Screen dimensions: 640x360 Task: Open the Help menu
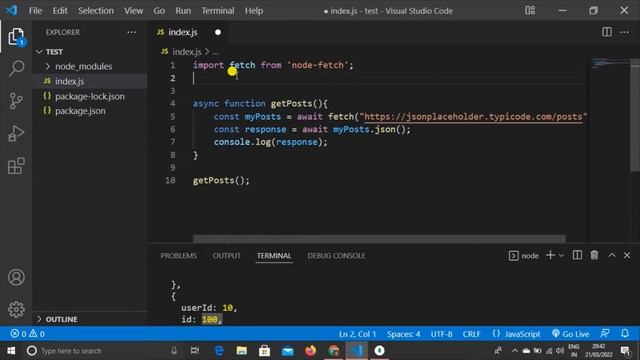[x=253, y=11]
